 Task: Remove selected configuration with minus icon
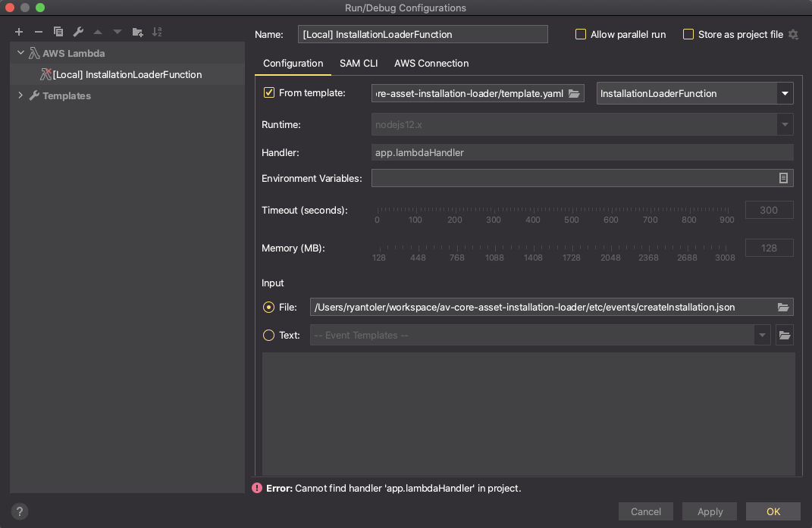click(39, 32)
